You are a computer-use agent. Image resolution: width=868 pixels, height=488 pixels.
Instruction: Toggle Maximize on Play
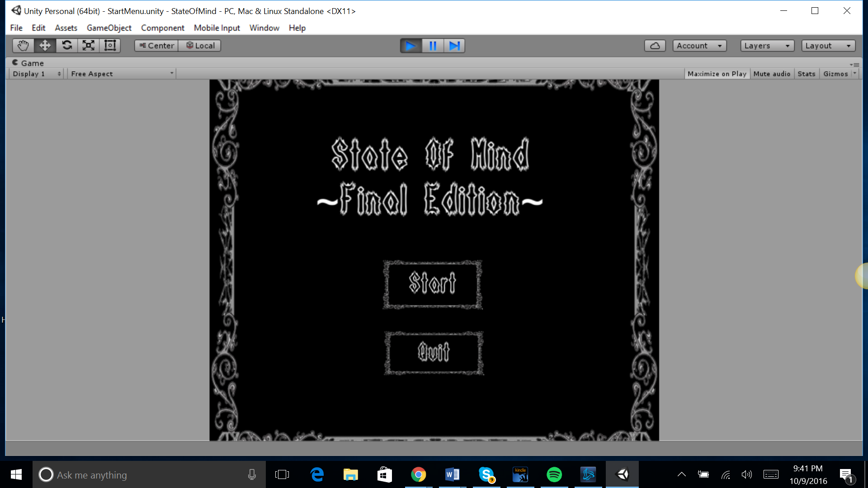point(717,74)
